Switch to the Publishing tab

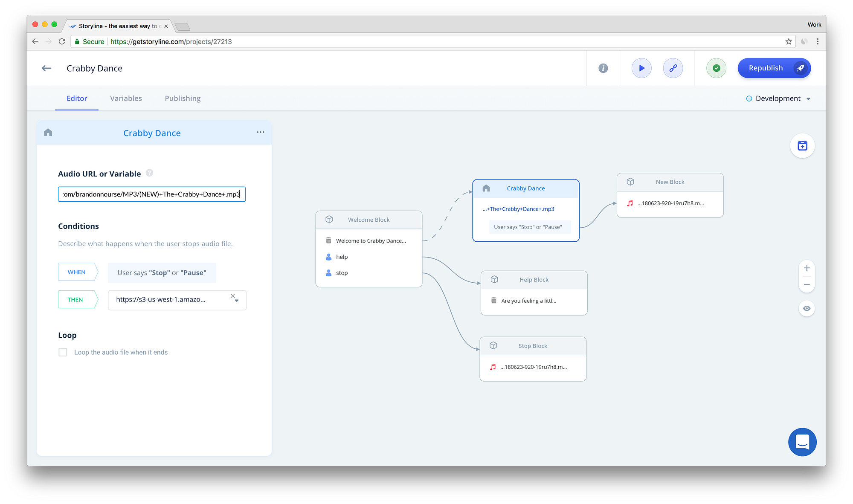pos(183,98)
